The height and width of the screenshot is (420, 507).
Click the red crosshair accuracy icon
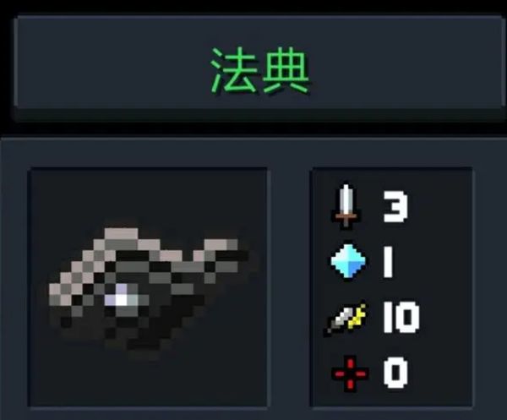pyautogui.click(x=350, y=374)
